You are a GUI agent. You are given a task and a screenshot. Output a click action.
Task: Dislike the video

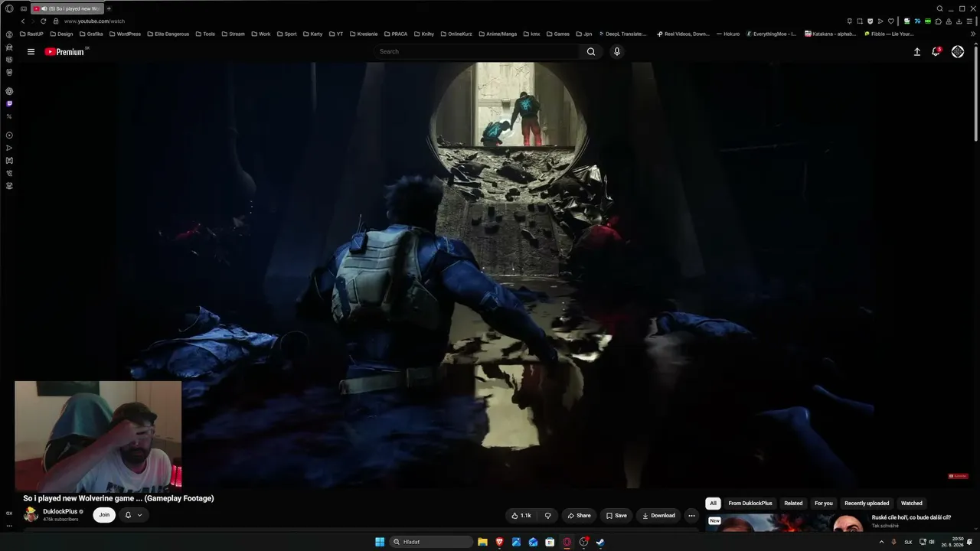[547, 516]
